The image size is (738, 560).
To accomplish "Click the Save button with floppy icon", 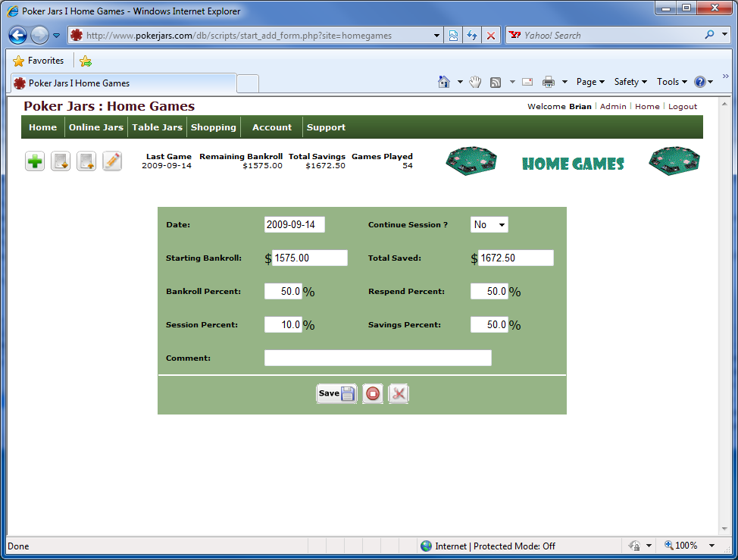I will (x=336, y=393).
